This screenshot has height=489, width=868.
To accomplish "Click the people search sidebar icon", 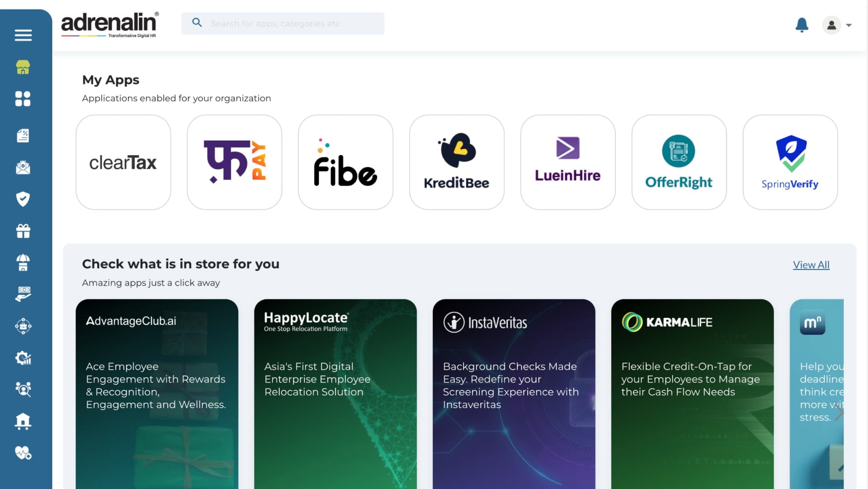I will tap(23, 389).
